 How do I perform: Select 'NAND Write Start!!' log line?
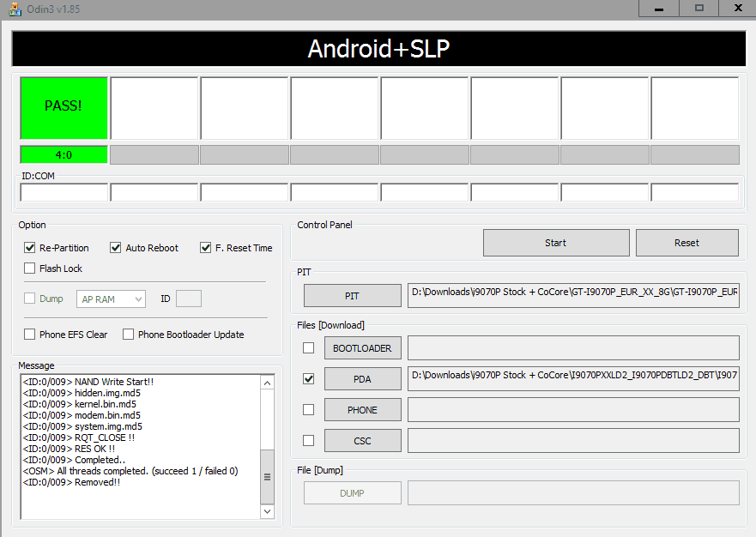(x=88, y=382)
